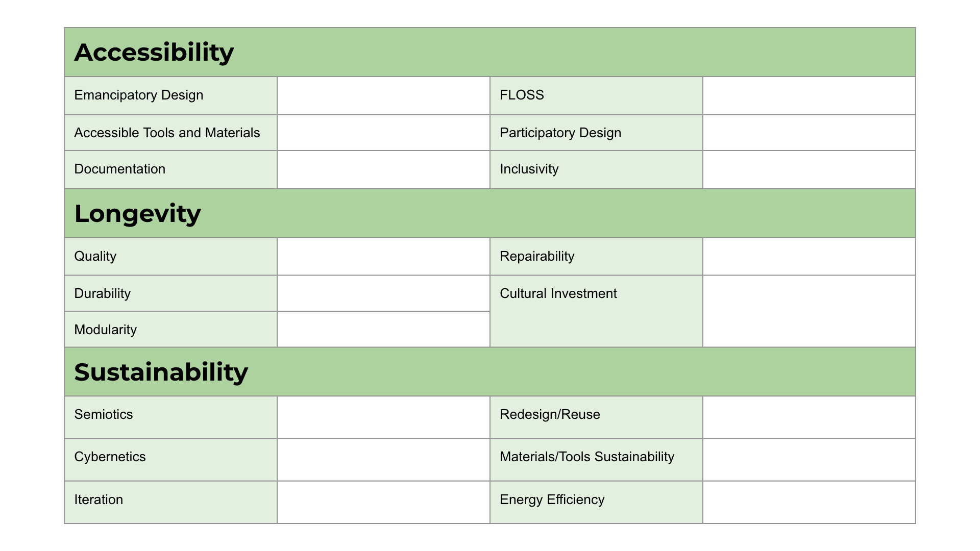Select the Inclusivity label cell
This screenshot has height=551, width=980.
pos(596,169)
